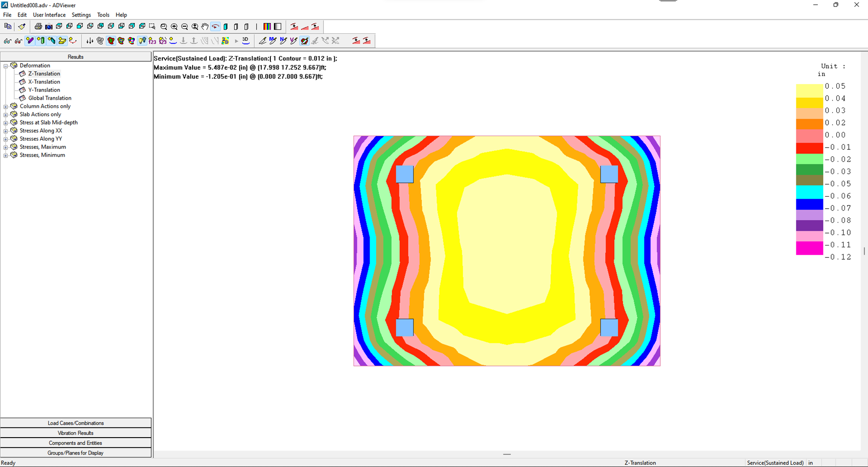Take a snapshot with the camera icon
The image size is (868, 467).
tap(49, 27)
